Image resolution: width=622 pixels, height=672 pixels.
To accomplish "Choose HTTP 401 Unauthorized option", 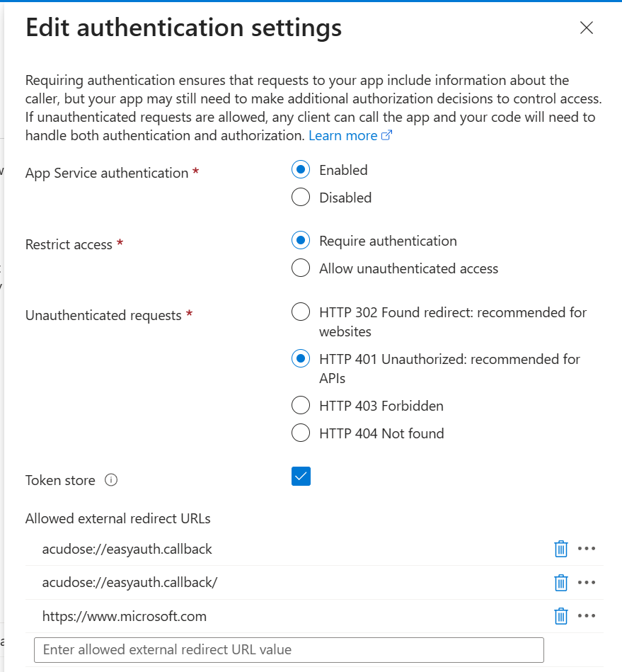I will click(301, 358).
